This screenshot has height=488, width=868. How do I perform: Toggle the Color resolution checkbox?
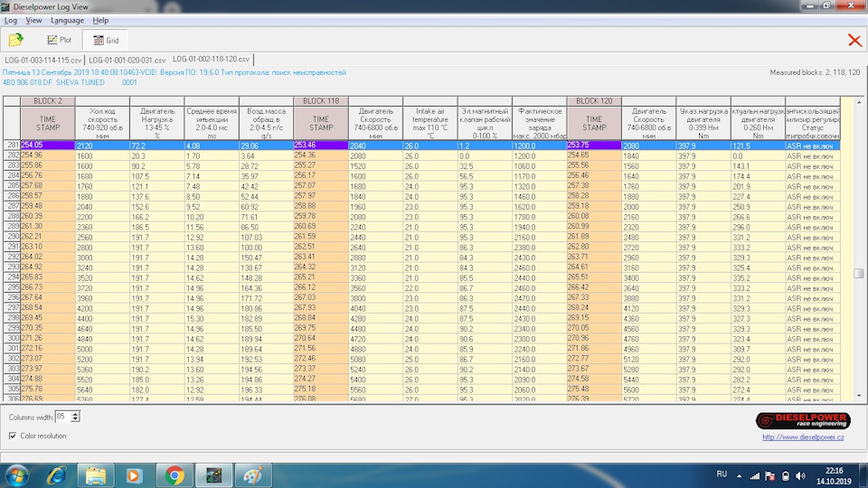13,436
